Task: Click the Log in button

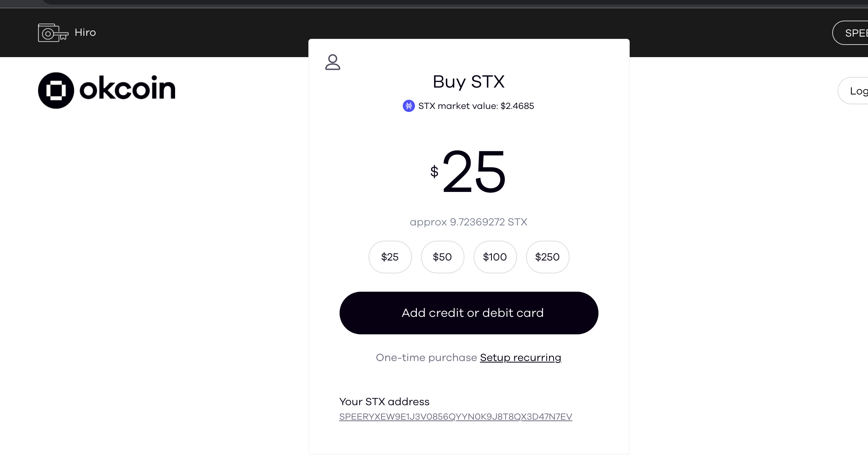Action: [x=860, y=90]
